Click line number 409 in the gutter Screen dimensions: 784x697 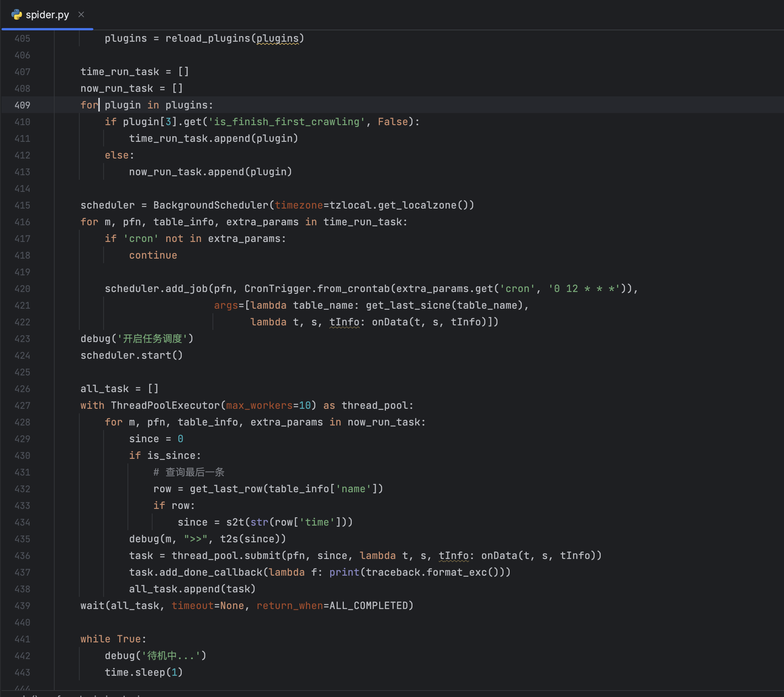[x=22, y=105]
